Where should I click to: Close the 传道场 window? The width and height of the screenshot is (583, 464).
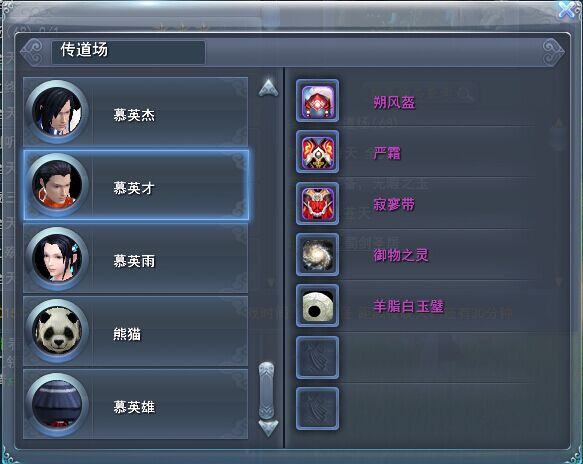tap(567, 9)
